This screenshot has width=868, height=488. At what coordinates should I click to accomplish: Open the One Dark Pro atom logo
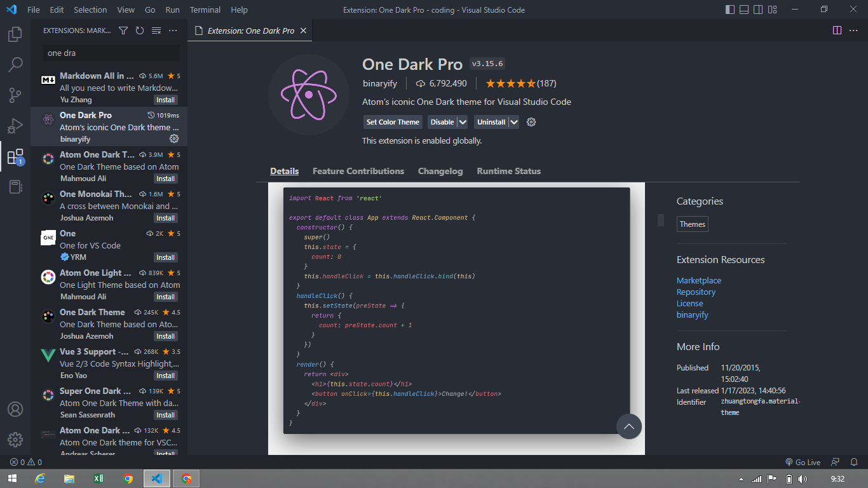click(x=309, y=95)
